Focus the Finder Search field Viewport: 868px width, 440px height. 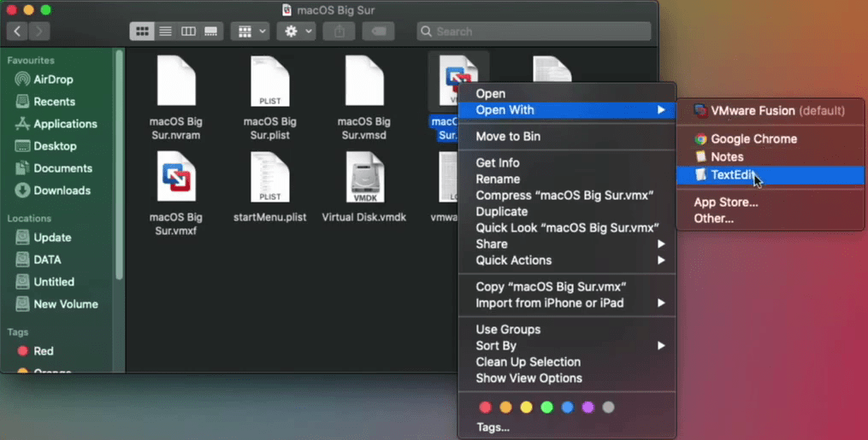pyautogui.click(x=534, y=32)
